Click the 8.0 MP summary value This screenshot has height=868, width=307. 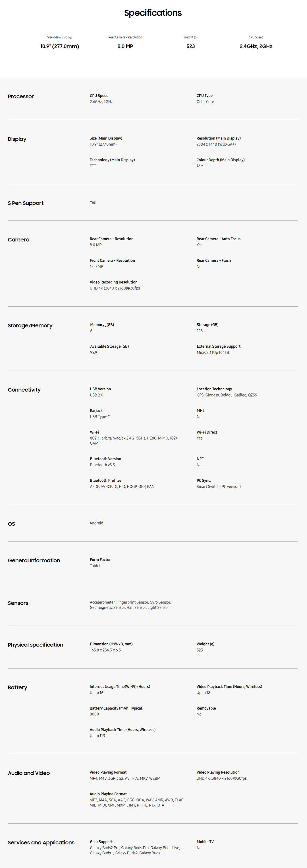tap(125, 46)
